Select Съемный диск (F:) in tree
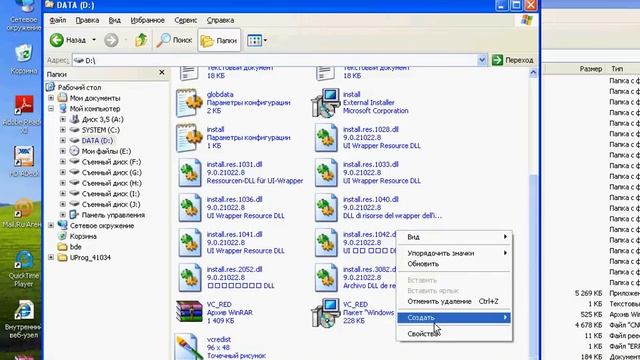Viewport: 640px width, 360px height. [111, 162]
